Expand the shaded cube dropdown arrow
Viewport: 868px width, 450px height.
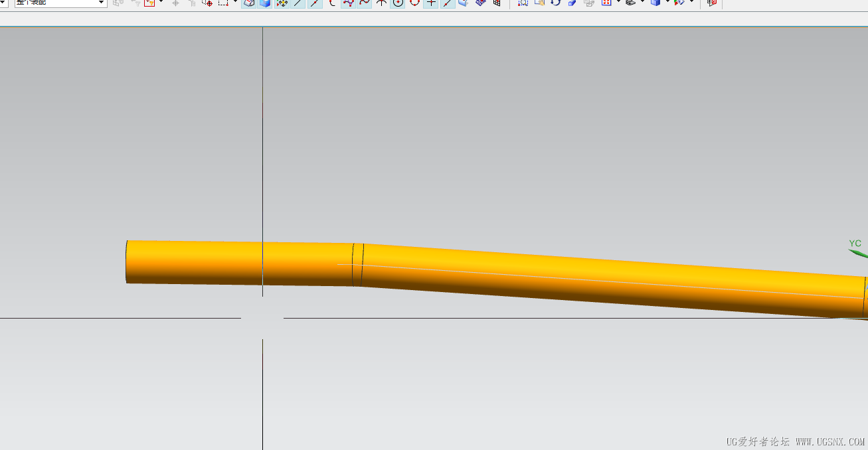(x=667, y=2)
